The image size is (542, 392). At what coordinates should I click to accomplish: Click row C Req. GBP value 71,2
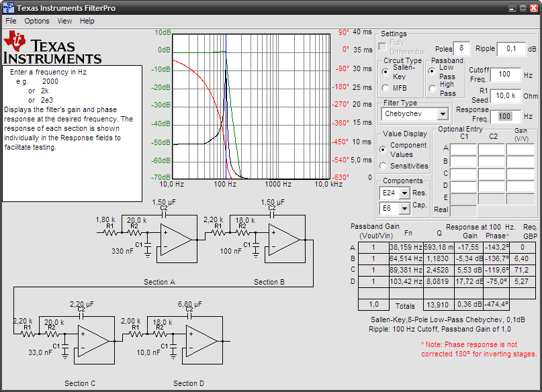click(x=522, y=270)
